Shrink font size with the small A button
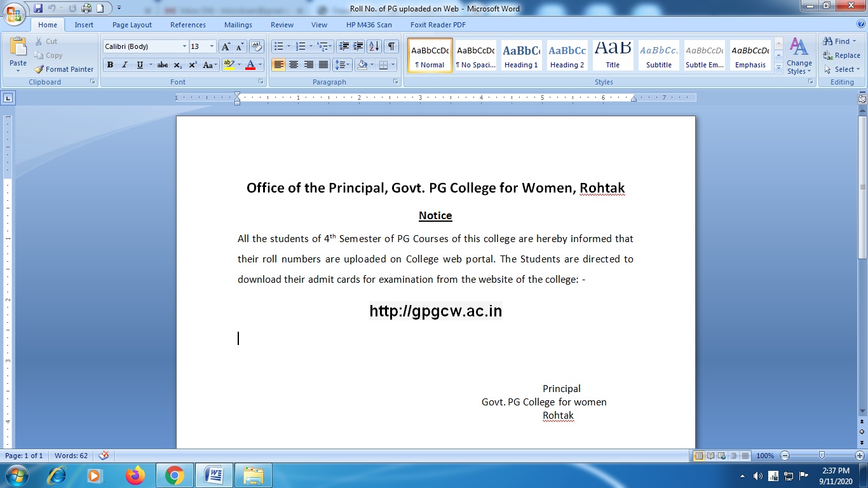 pos(240,46)
